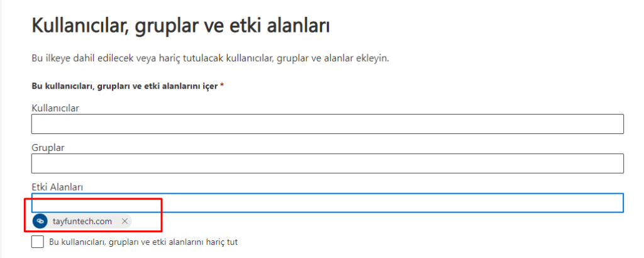Click the red required asterisk
Viewport: 644px width, 258px height.
(222, 86)
